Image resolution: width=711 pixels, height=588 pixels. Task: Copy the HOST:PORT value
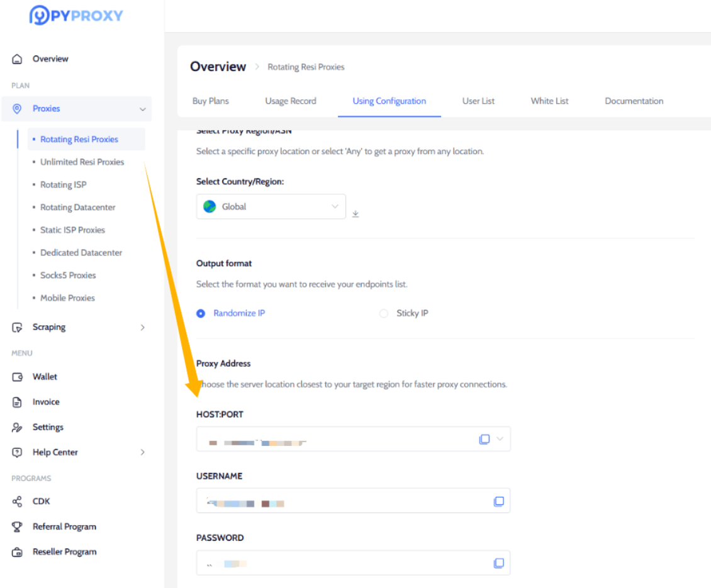point(484,439)
